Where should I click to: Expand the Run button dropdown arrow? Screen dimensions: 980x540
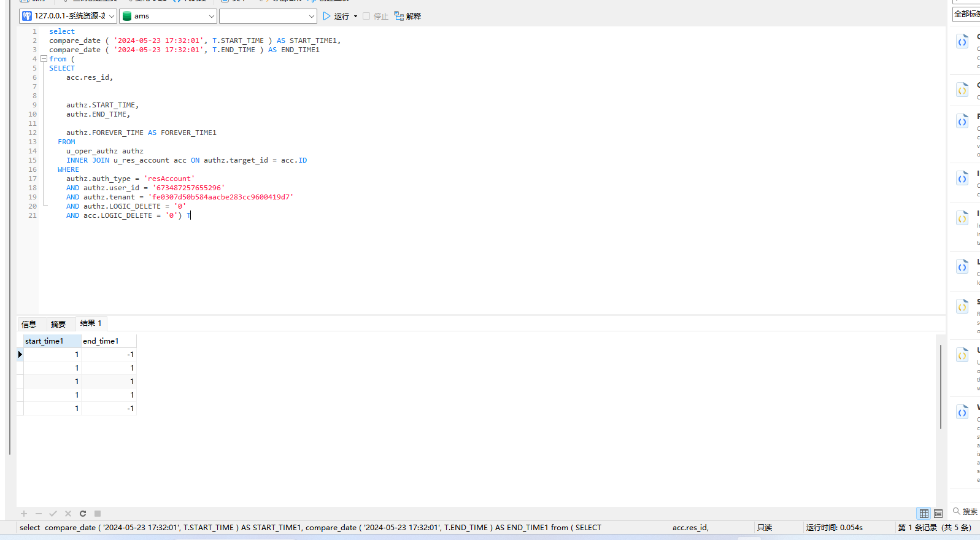pyautogui.click(x=355, y=17)
